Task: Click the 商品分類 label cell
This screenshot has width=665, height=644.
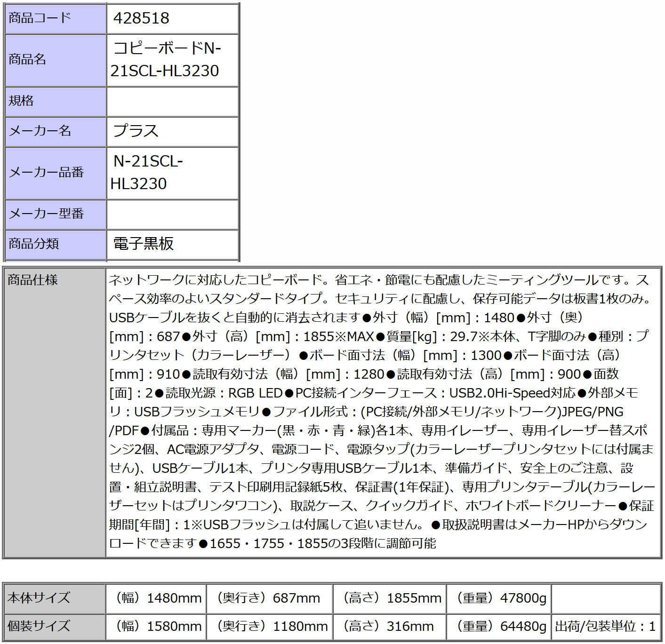Action: 56,245
